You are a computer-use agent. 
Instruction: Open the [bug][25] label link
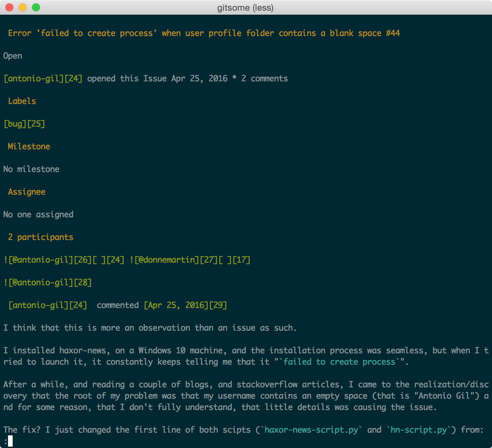point(24,124)
